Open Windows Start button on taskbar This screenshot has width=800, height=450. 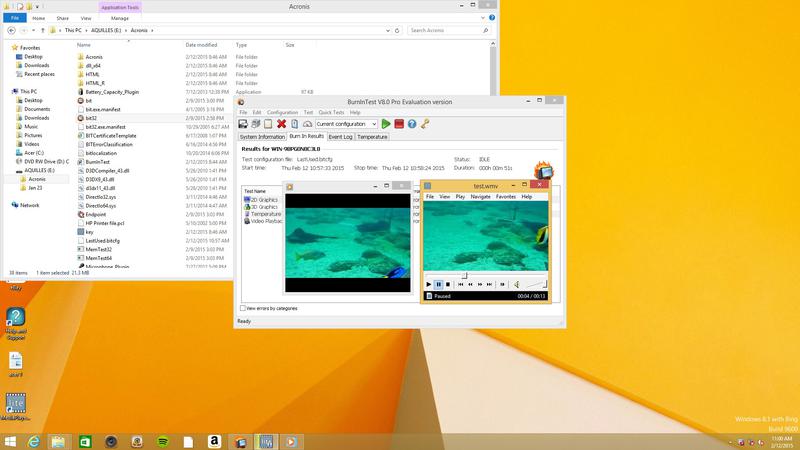(x=10, y=442)
